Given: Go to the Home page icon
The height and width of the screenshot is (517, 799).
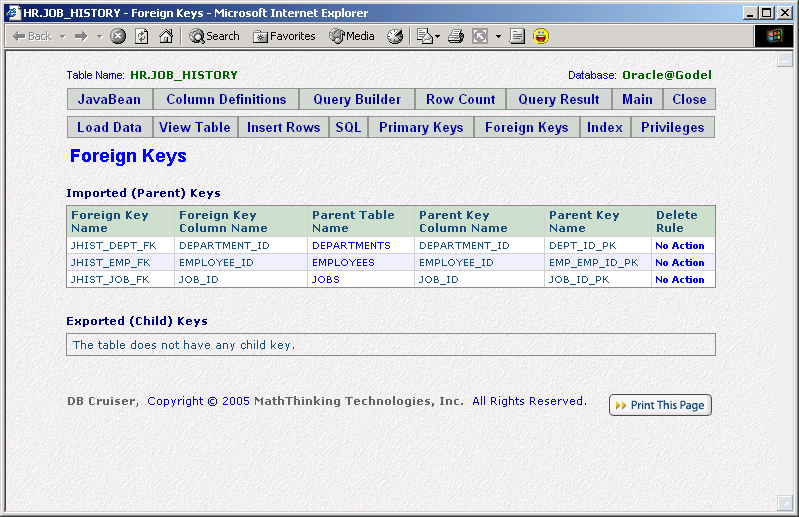Looking at the screenshot, I should click(166, 36).
